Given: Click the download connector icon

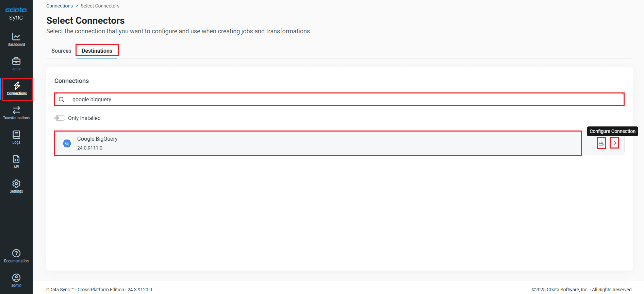Looking at the screenshot, I should click(601, 143).
